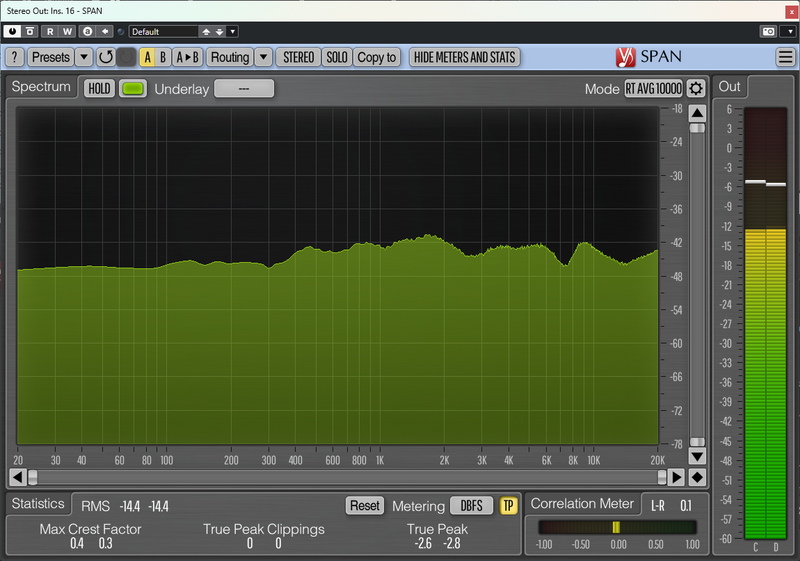This screenshot has height=561, width=800.
Task: Click the correlation meter bar
Action: click(x=617, y=527)
